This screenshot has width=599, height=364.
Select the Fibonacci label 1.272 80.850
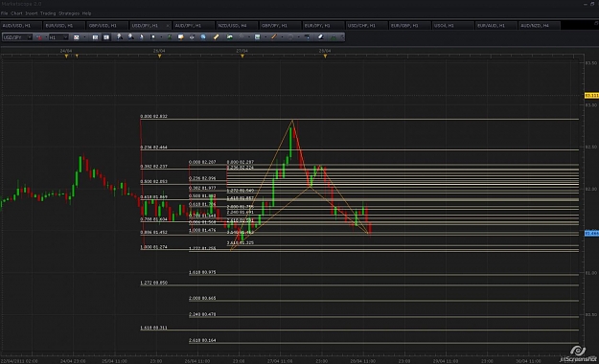(x=153, y=283)
